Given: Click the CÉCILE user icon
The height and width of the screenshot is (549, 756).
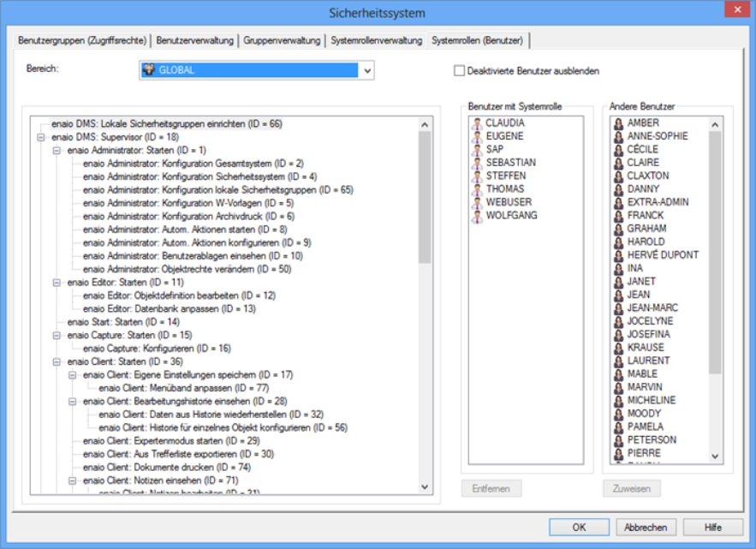Looking at the screenshot, I should 619,150.
